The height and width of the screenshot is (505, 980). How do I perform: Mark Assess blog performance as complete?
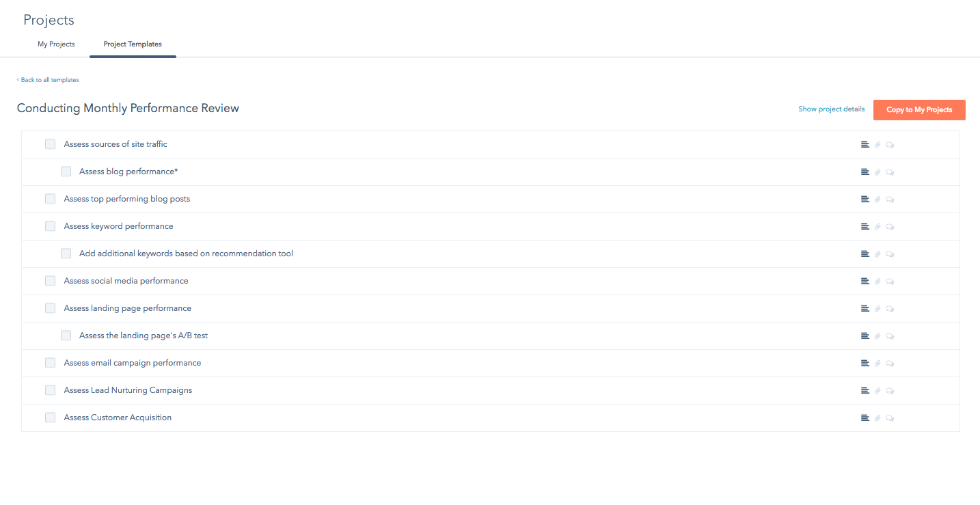66,172
